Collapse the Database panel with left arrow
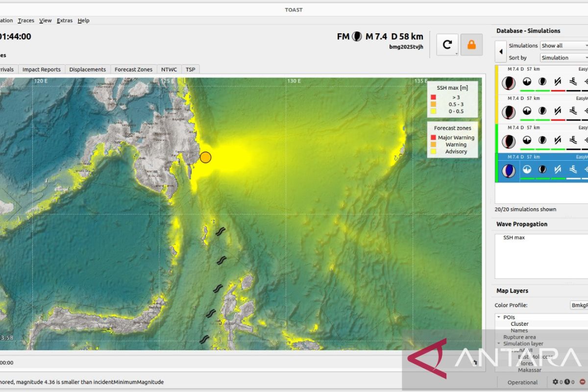 pyautogui.click(x=501, y=51)
